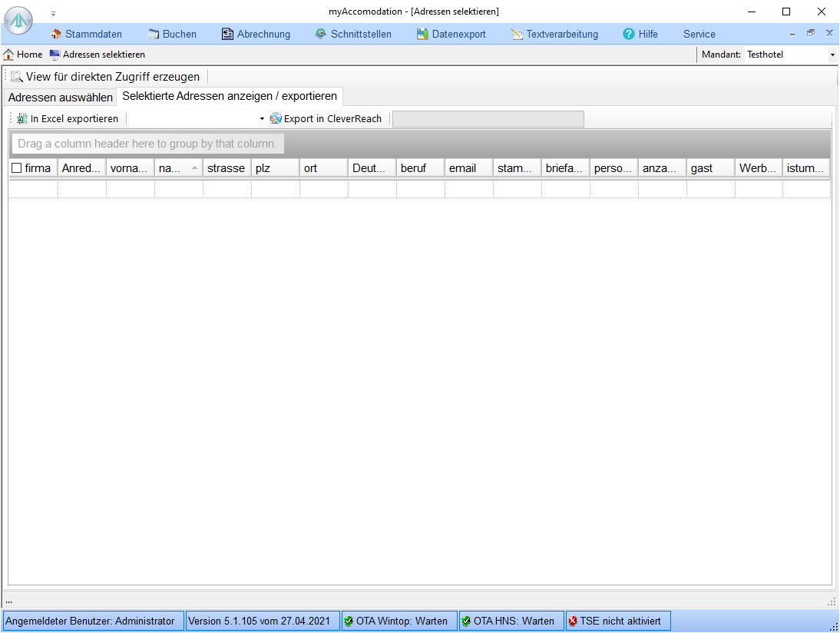This screenshot has height=633, width=840.
Task: Open the Buchen menu
Action: click(x=172, y=34)
